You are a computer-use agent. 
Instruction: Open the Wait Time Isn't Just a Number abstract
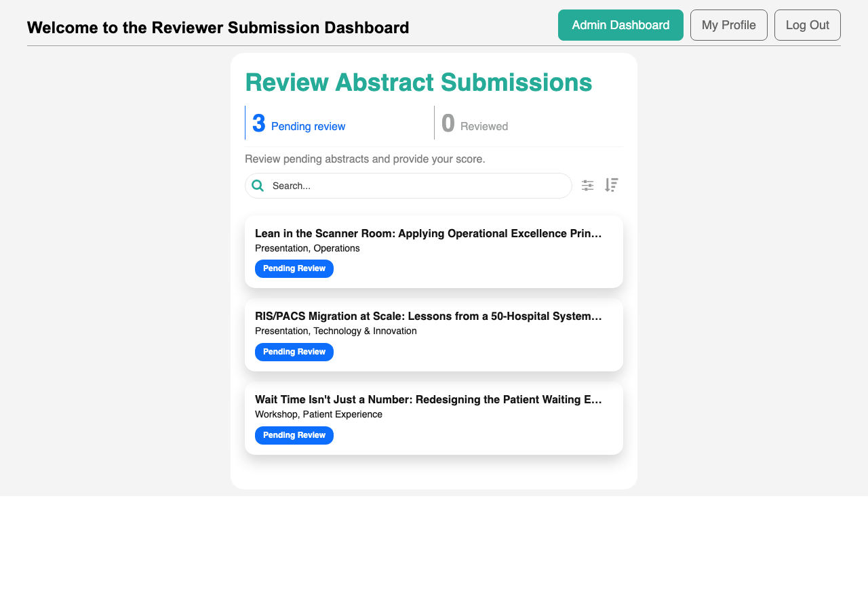pos(434,418)
